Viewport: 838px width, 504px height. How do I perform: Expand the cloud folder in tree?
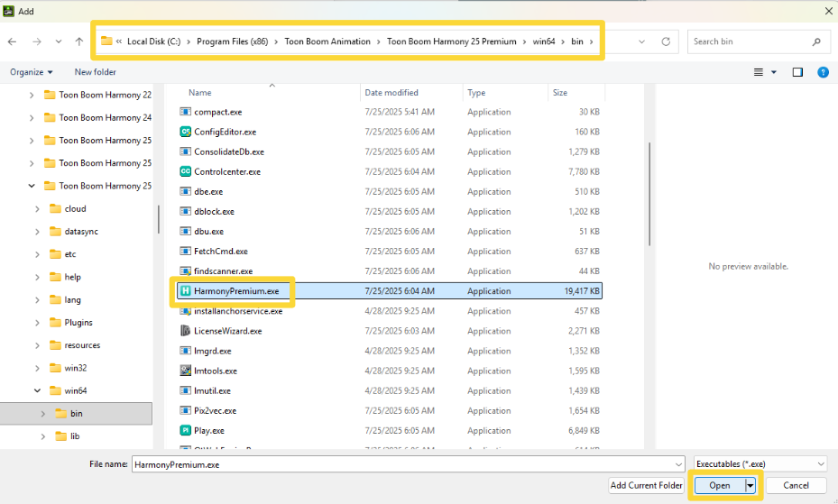(x=37, y=209)
